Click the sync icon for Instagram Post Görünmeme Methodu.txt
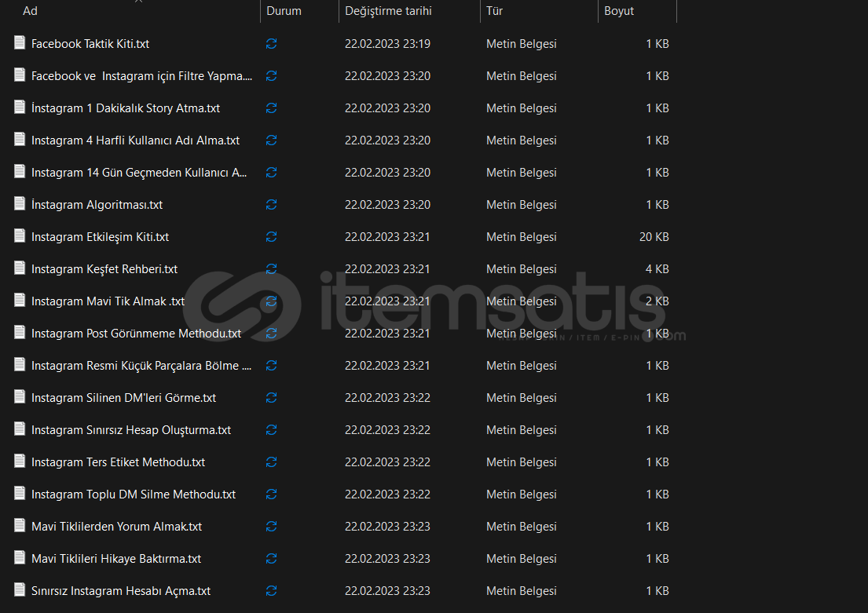The width and height of the screenshot is (868, 613). click(271, 334)
